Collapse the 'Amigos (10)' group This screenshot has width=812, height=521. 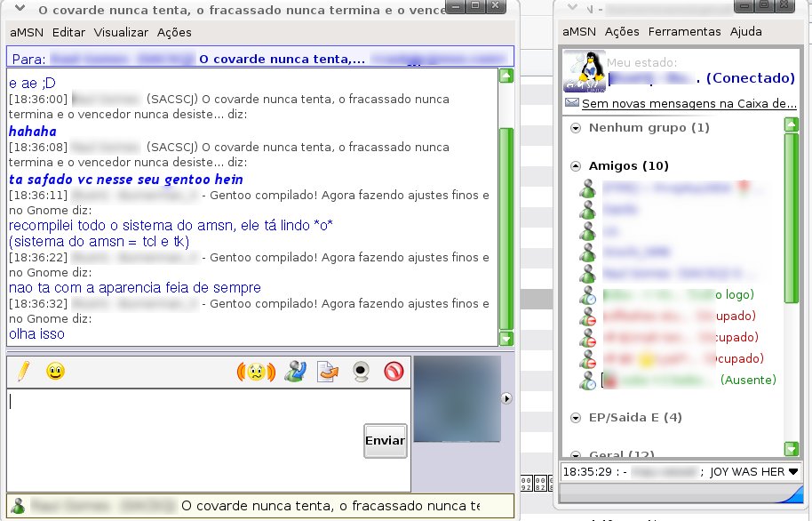pos(576,166)
